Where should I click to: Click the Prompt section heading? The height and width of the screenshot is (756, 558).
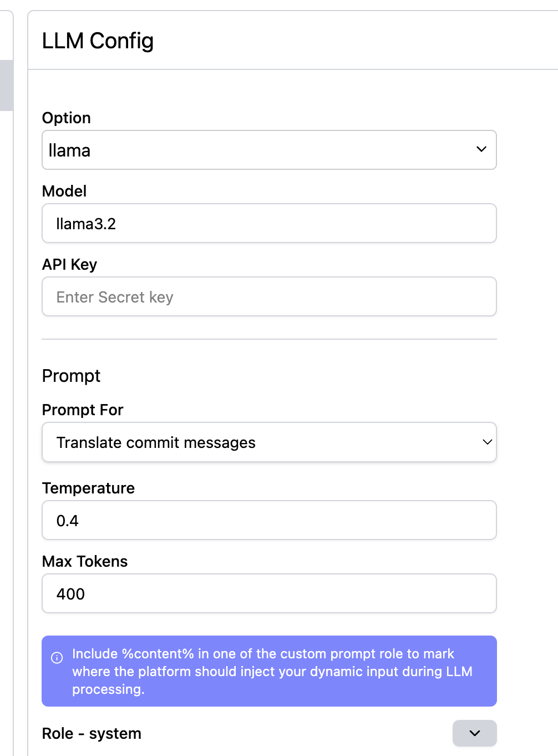(x=71, y=376)
